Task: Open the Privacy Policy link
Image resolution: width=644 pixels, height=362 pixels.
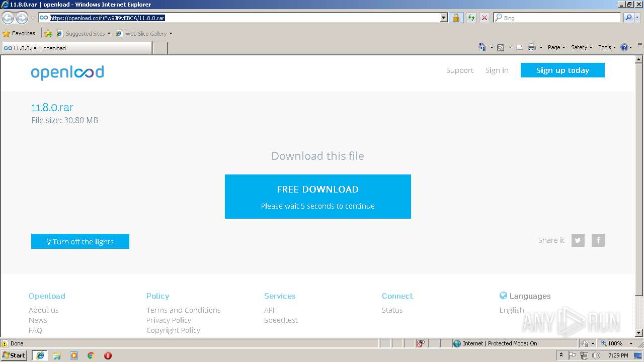Action: [x=169, y=320]
